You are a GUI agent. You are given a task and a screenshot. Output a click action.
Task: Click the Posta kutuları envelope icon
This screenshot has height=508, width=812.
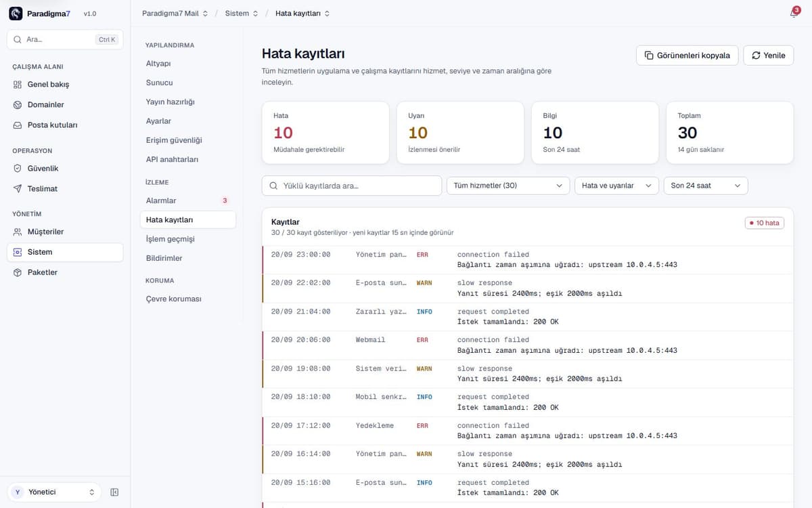(18, 125)
